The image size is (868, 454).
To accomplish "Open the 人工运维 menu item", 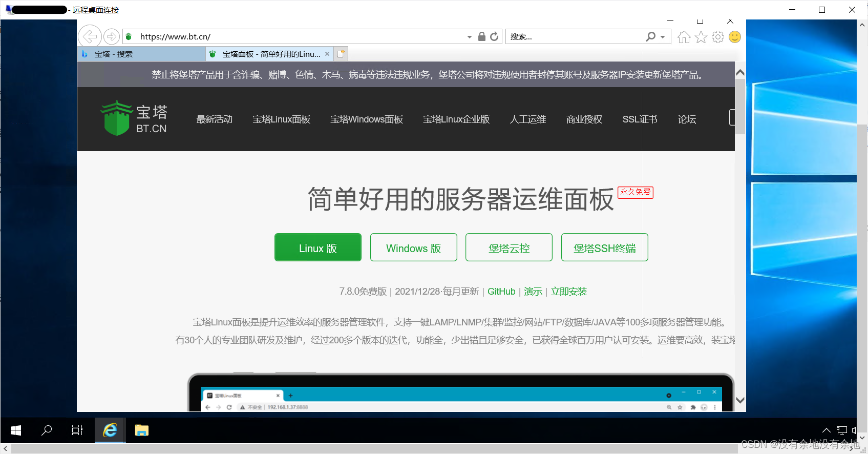I will coord(528,119).
